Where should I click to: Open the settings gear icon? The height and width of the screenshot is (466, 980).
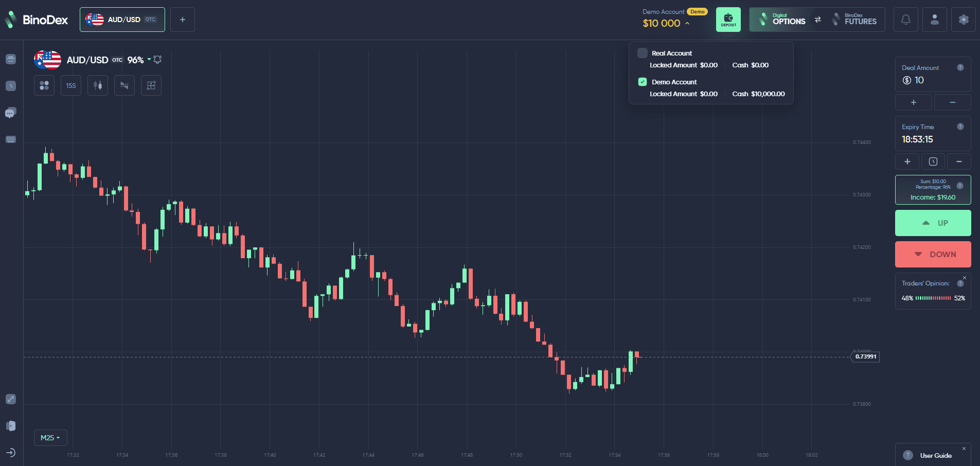(963, 20)
